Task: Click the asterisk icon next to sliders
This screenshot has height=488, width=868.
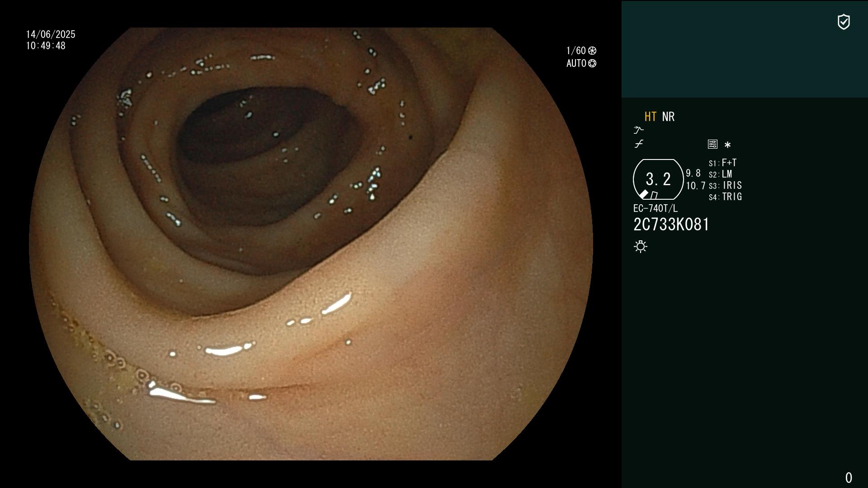Action: click(x=727, y=145)
